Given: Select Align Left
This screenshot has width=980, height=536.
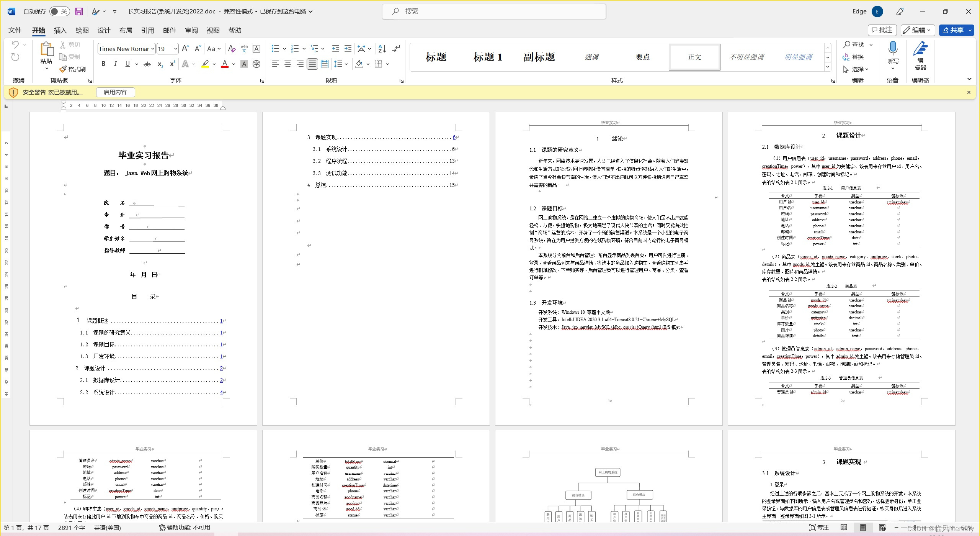Looking at the screenshot, I should tap(275, 64).
